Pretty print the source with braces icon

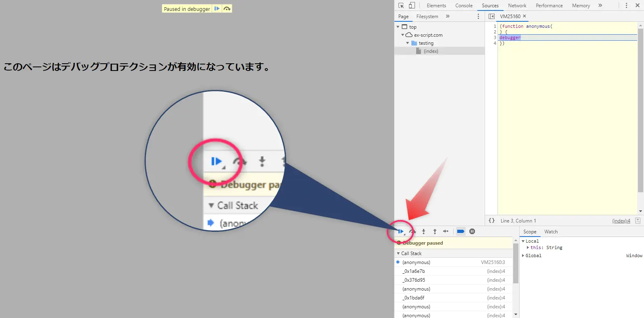tap(491, 220)
